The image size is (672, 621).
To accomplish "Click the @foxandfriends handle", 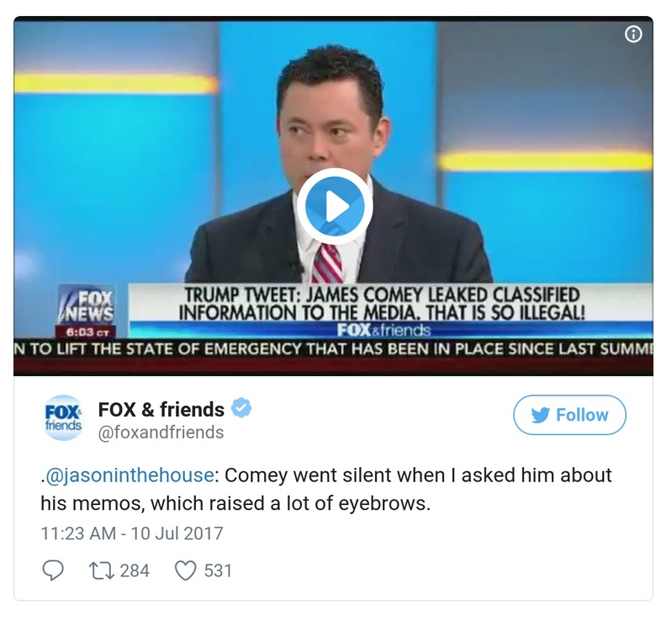I will [161, 433].
